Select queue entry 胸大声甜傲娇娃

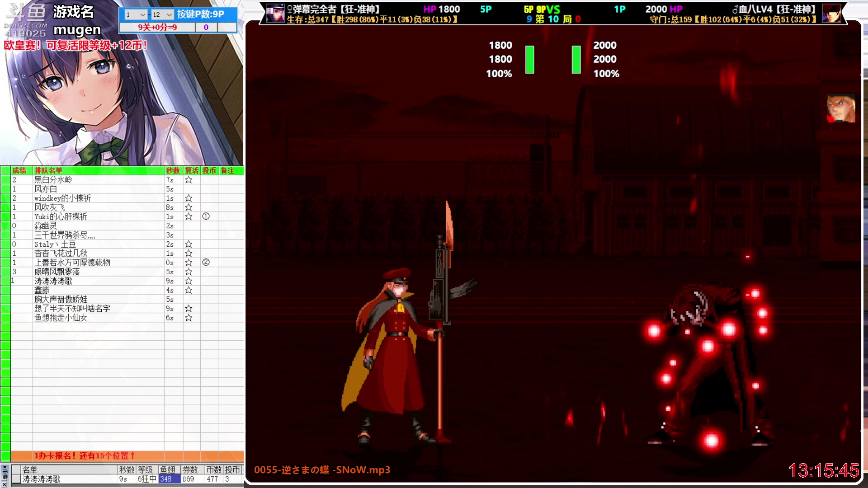[x=61, y=300]
